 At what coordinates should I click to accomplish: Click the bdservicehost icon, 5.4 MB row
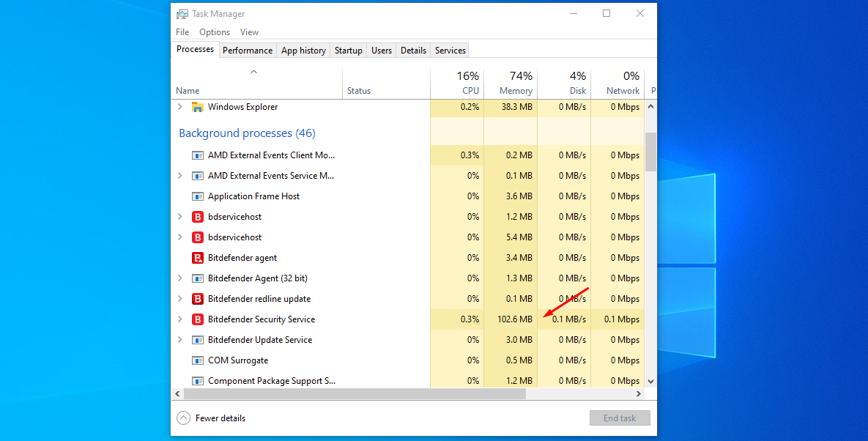coord(198,237)
